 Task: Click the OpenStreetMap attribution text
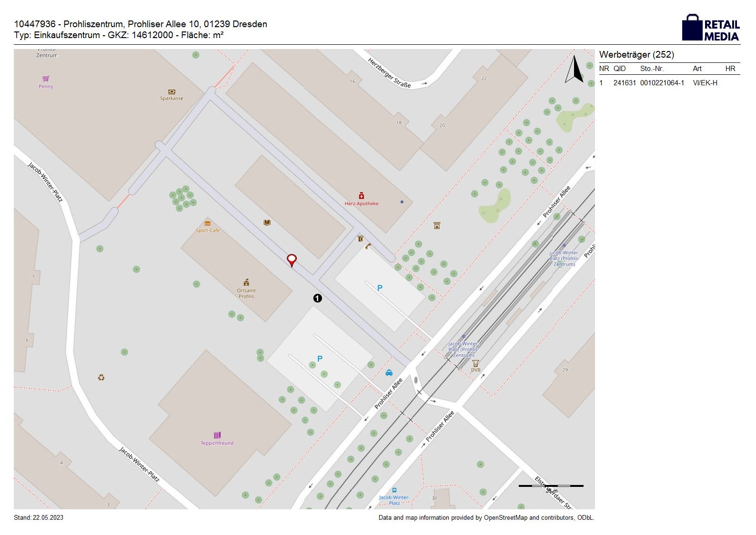pyautogui.click(x=486, y=518)
